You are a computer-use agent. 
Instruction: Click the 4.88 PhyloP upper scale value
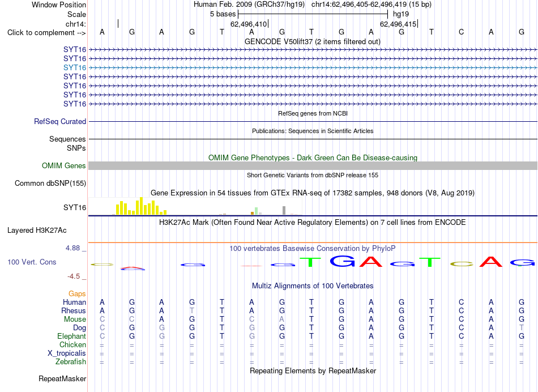coord(72,248)
